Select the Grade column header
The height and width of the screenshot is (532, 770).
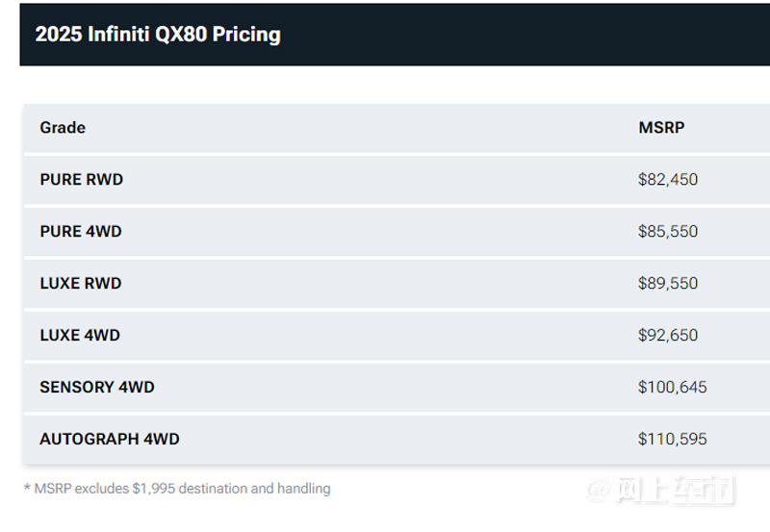pos(63,128)
